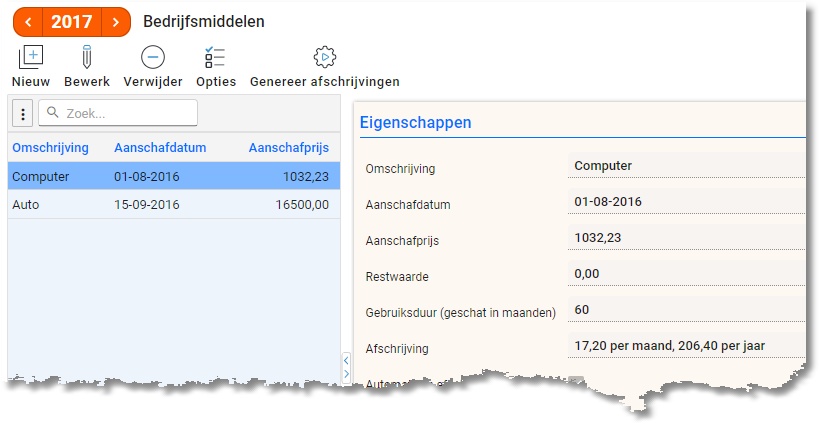
Task: Remove selected asset with Verwijder
Action: 153,66
